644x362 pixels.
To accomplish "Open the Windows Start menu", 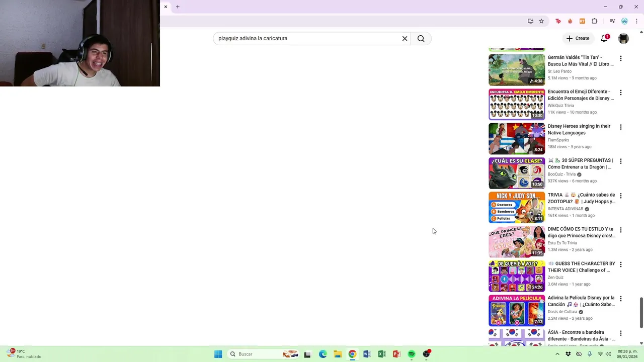I will pos(218,354).
